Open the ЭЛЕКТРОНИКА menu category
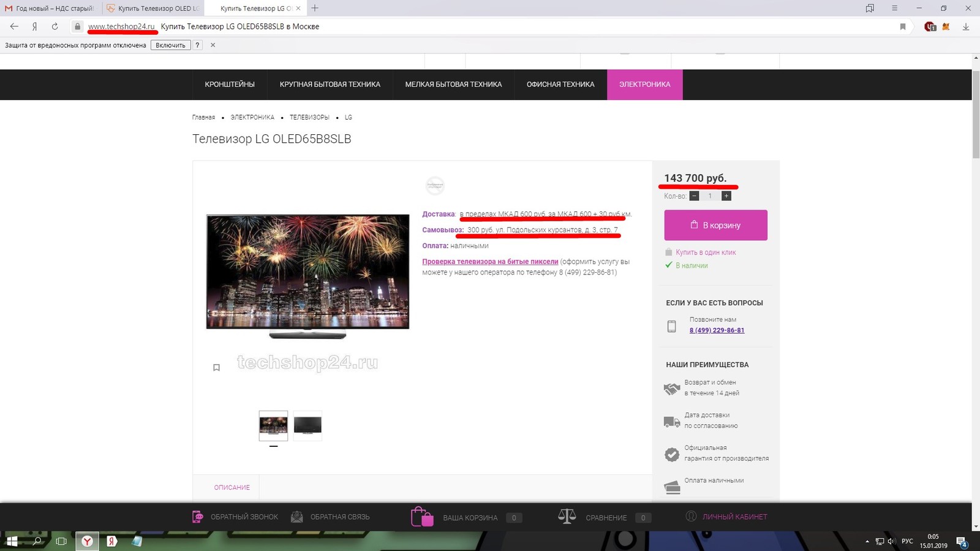980x551 pixels. click(x=645, y=85)
